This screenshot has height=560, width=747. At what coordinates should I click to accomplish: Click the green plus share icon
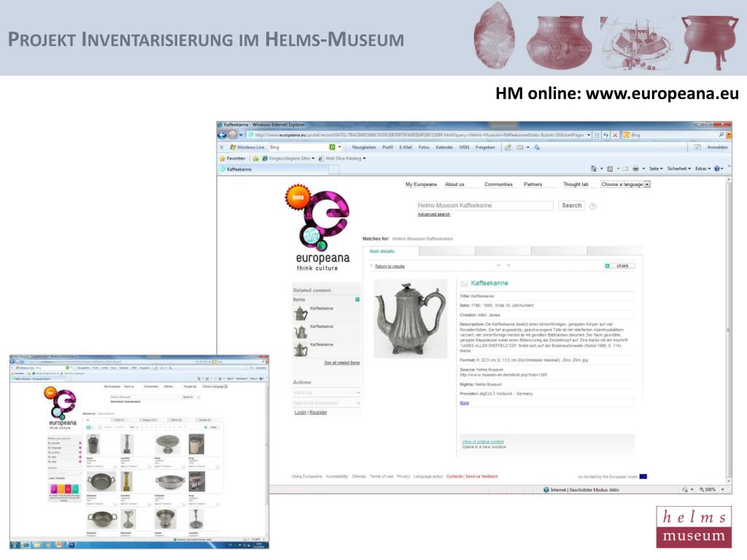[608, 265]
